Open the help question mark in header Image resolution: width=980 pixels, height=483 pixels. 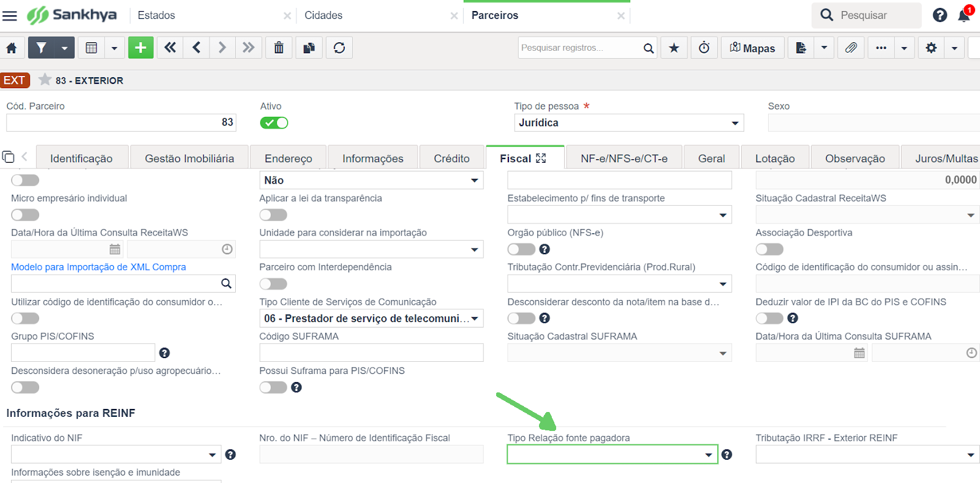(940, 15)
